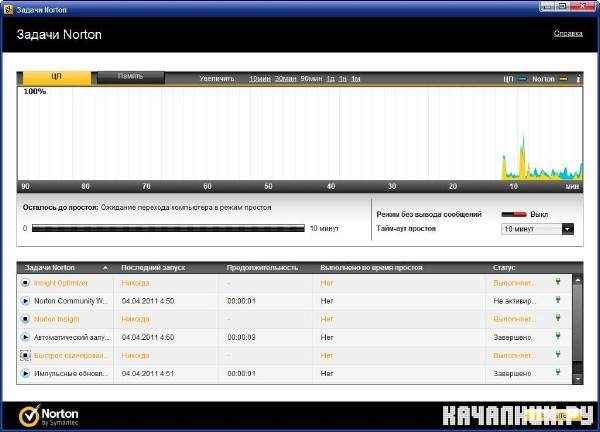
Task: Switch to the Память tab
Action: click(130, 77)
